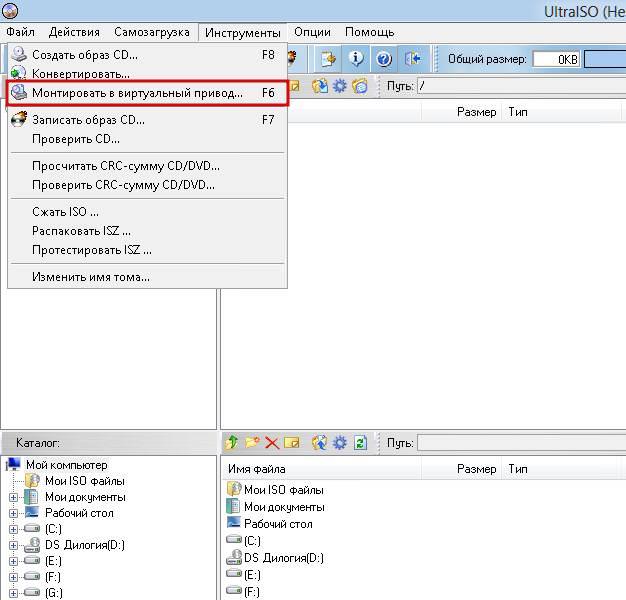Click the rename icon in lower pane toolbar
The height and width of the screenshot is (600, 626).
click(x=292, y=443)
